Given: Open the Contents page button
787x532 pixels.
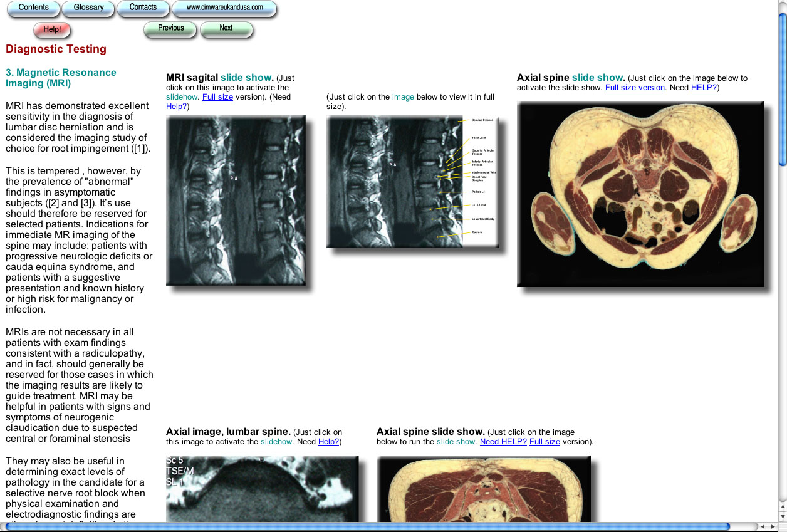Looking at the screenshot, I should point(33,8).
